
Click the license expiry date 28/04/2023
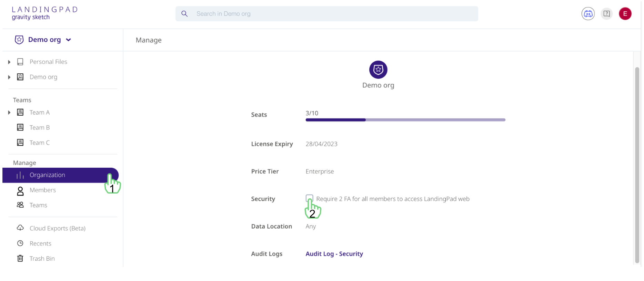pyautogui.click(x=321, y=144)
